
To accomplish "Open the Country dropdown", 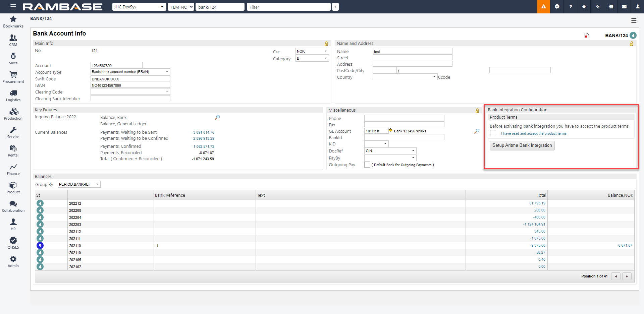I will pyautogui.click(x=405, y=77).
